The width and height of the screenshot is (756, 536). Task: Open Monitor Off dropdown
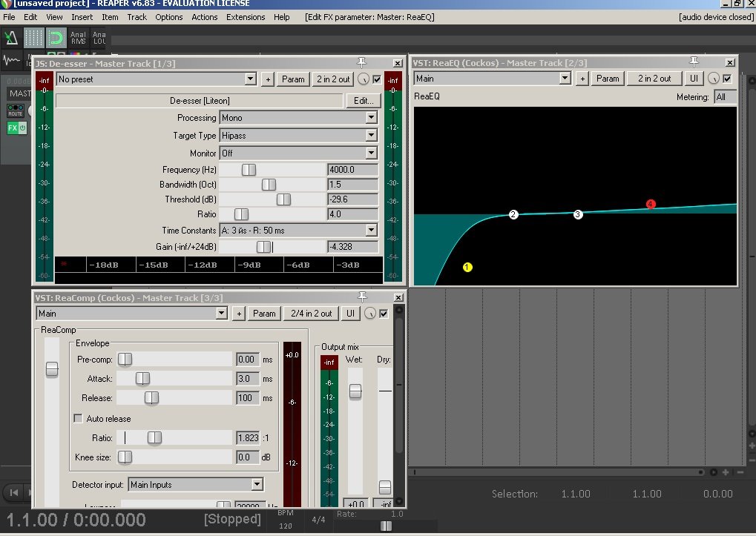(298, 153)
